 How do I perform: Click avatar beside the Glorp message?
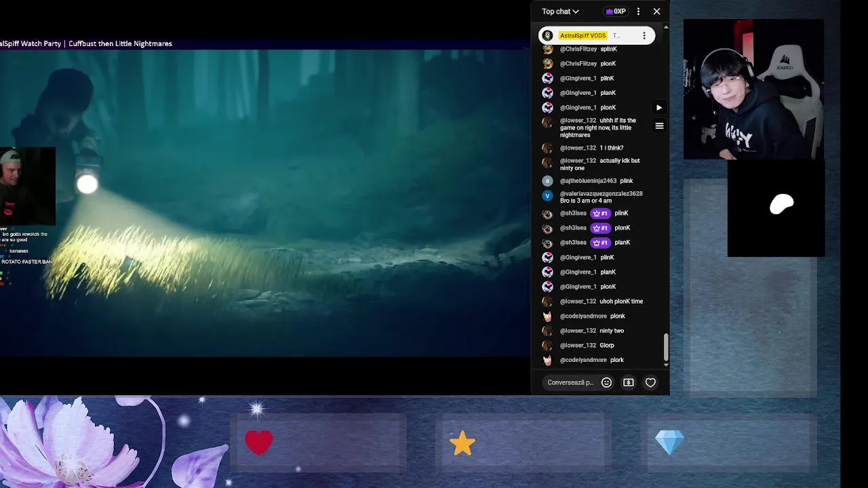click(x=547, y=346)
